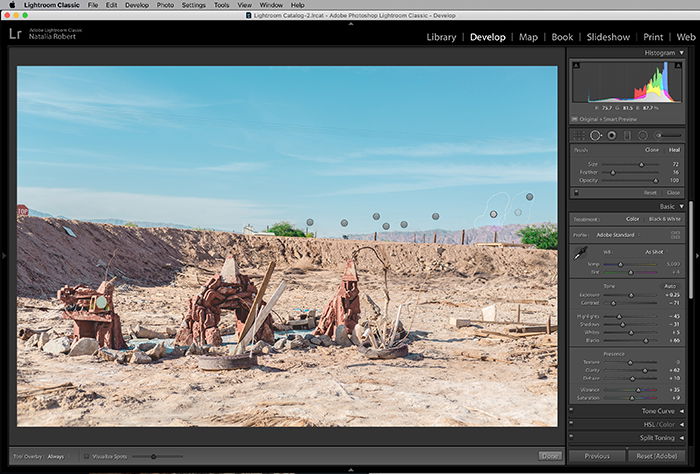Adjust the brush Size slider handle

(642, 164)
